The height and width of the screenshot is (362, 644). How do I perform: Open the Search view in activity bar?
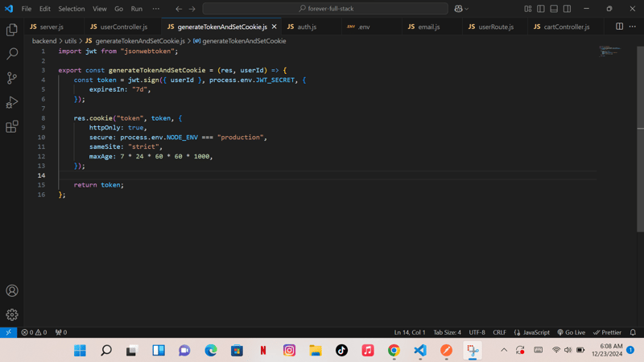(12, 54)
